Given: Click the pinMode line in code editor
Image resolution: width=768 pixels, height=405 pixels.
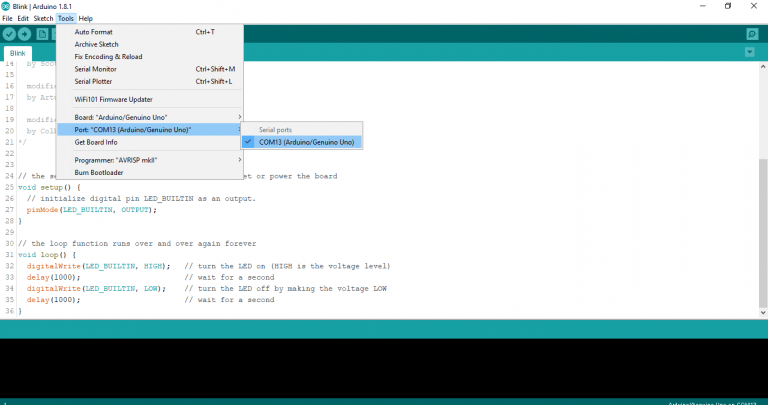Looking at the screenshot, I should tap(92, 210).
